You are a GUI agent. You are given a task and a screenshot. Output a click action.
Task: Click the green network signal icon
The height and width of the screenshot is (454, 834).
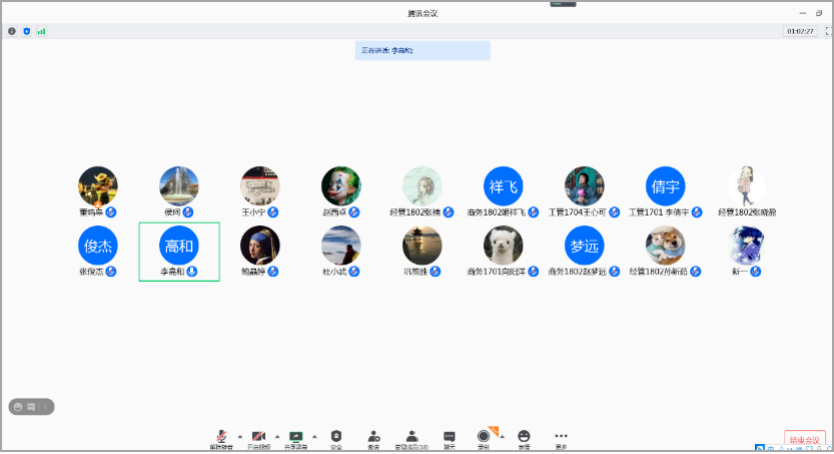(x=41, y=31)
